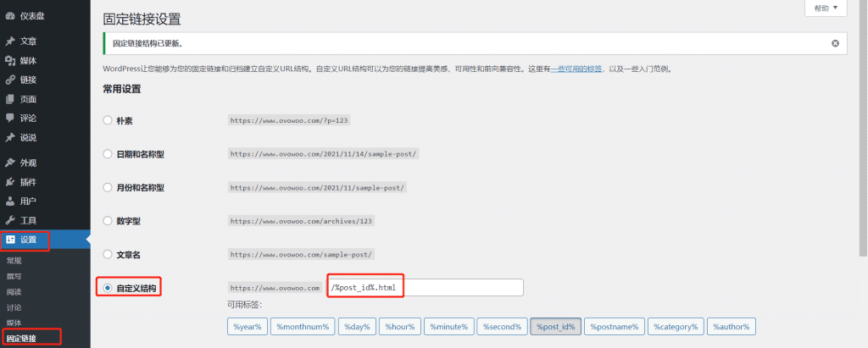
Task: Click the pages icon beside 页面
Action: tap(9, 99)
